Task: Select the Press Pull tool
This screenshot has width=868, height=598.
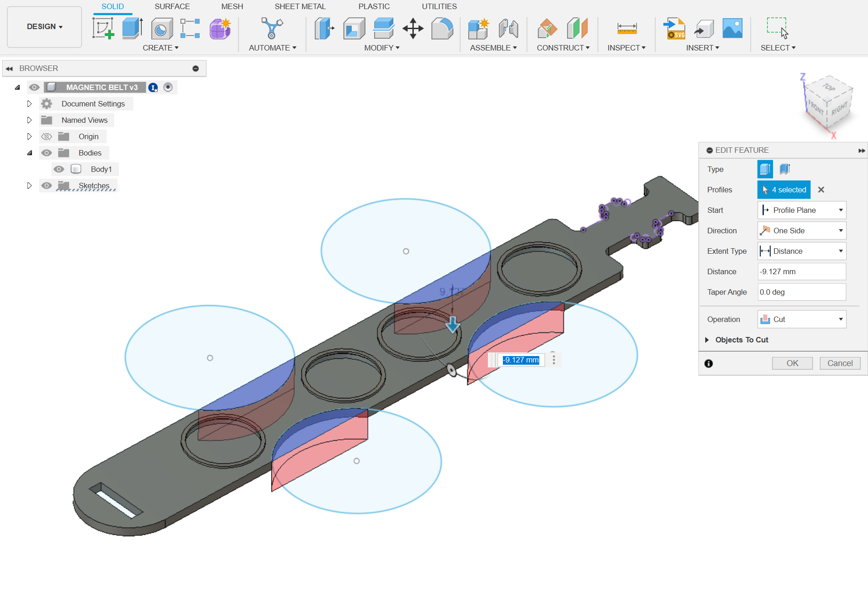Action: (324, 28)
